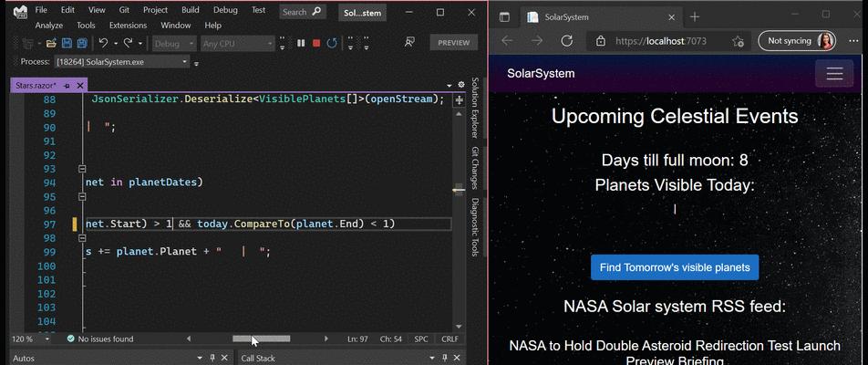Refresh the browser page

[x=566, y=41]
